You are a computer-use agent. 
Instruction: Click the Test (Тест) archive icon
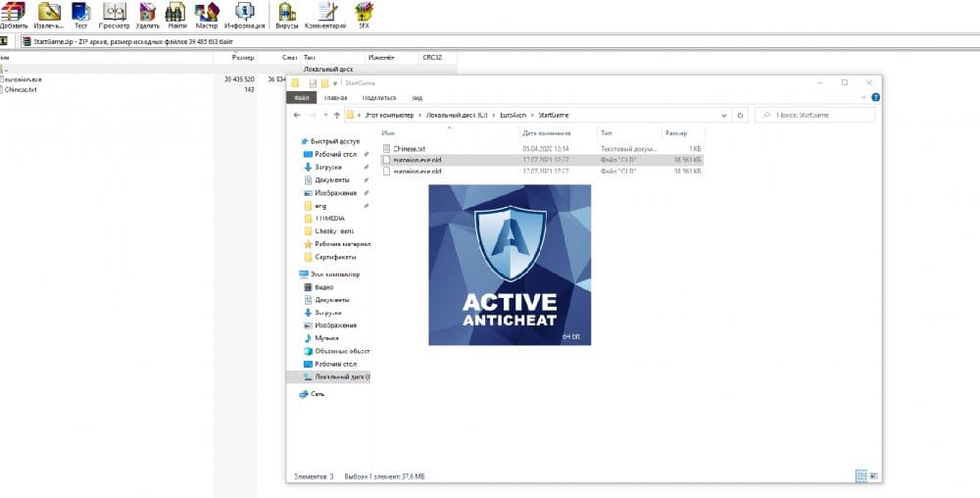coord(81,14)
